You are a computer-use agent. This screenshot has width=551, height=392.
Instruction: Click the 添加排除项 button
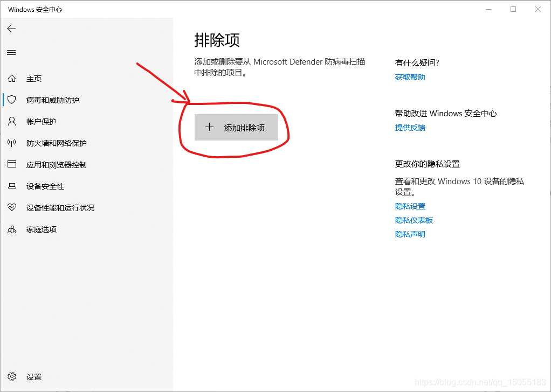(237, 128)
